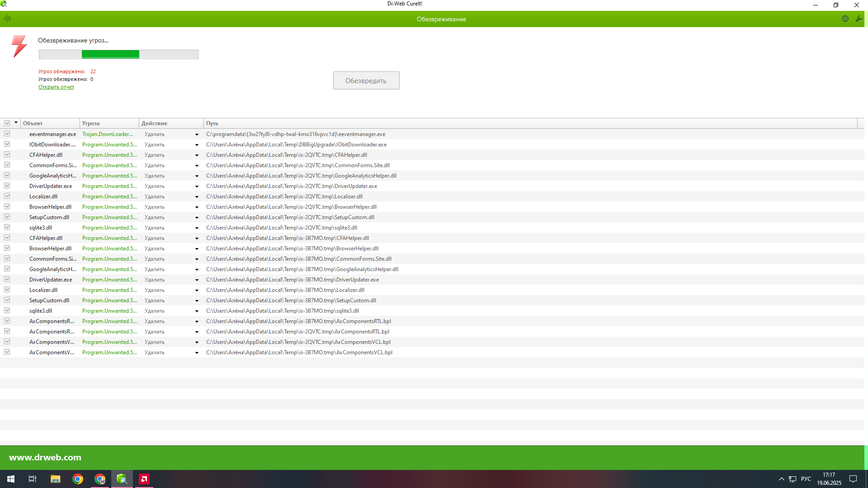Open the network tray icon
Viewport: 868px width, 488px height.
(x=793, y=479)
